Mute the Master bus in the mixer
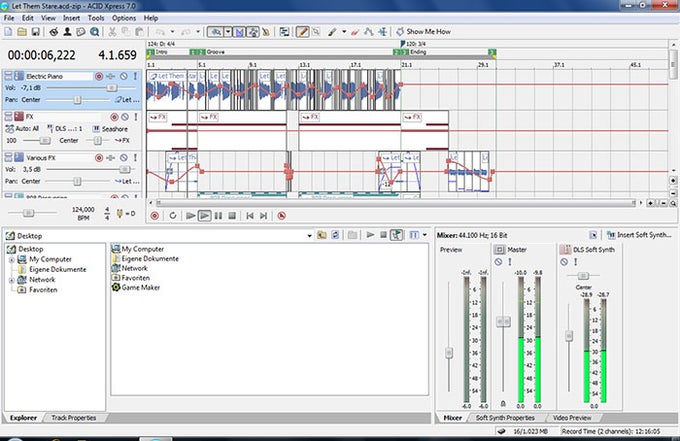The image size is (680, 441). click(x=499, y=261)
